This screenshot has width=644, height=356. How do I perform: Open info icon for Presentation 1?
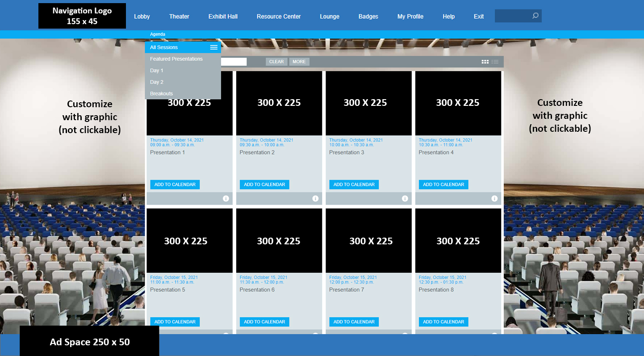[x=226, y=198]
